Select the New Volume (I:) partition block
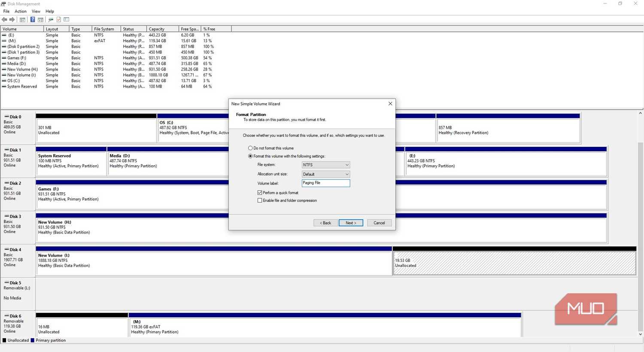The width and height of the screenshot is (644, 352). tap(214, 261)
